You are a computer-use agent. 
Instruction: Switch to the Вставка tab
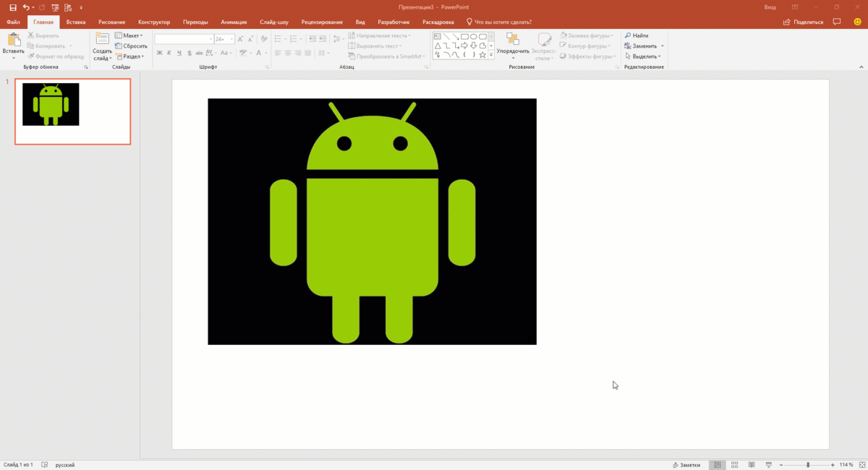click(76, 22)
